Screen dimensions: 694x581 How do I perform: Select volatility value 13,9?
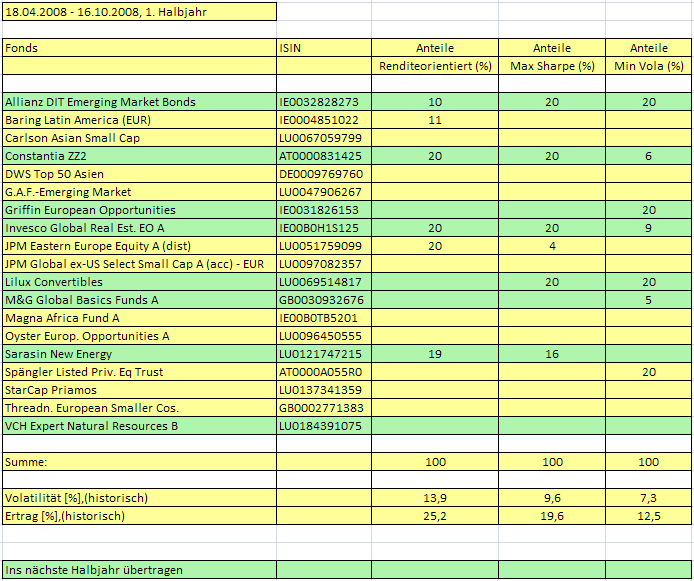tap(435, 498)
